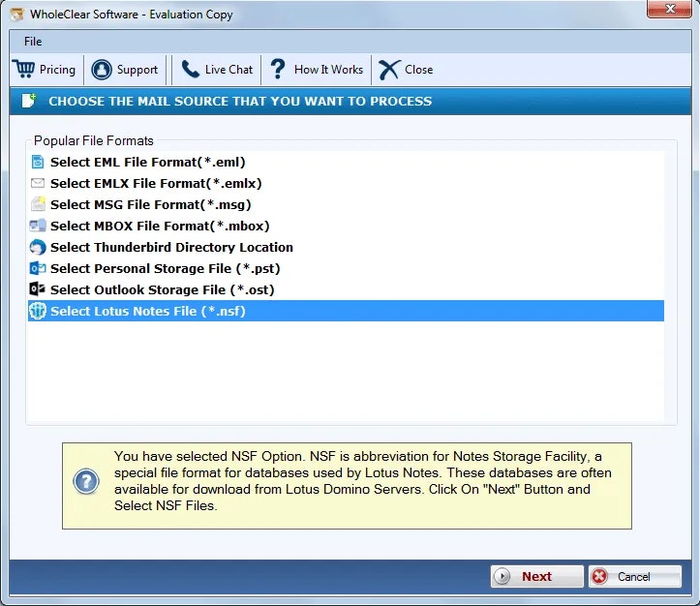Click the Outlook OST file icon

pos(38,289)
